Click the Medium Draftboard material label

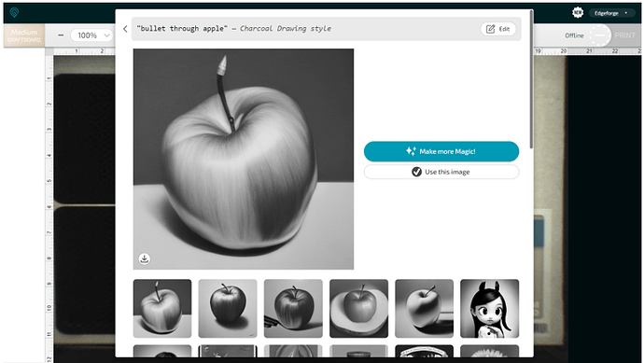tap(24, 35)
